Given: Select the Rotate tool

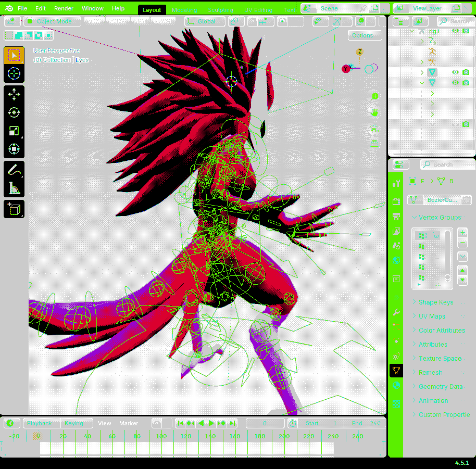Looking at the screenshot, I should pyautogui.click(x=14, y=112).
